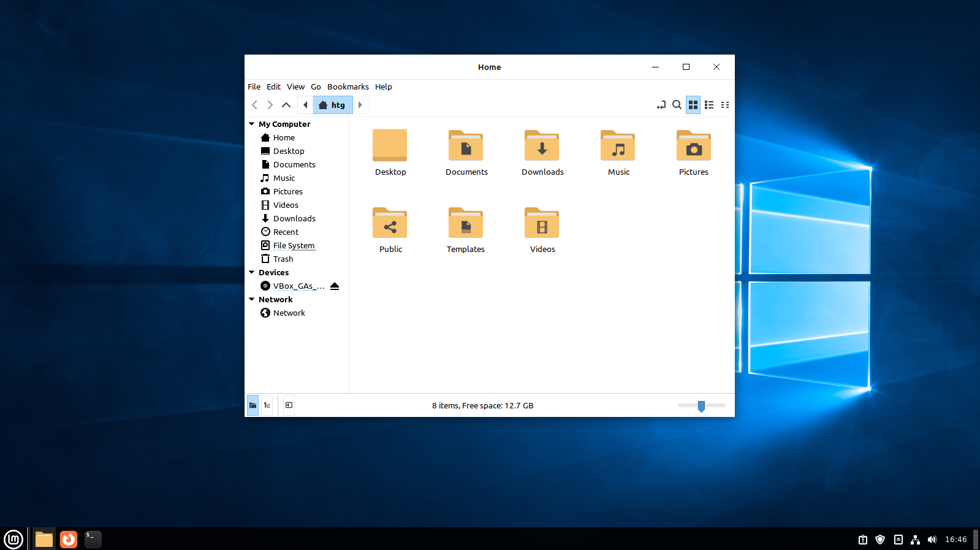Show tree view in sidebar
This screenshot has width=980, height=550.
pyautogui.click(x=267, y=405)
